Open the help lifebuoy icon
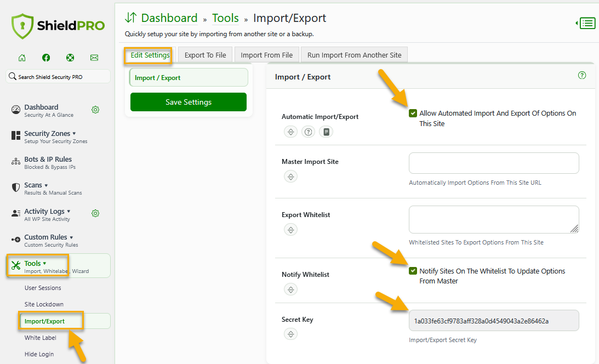 70,58
